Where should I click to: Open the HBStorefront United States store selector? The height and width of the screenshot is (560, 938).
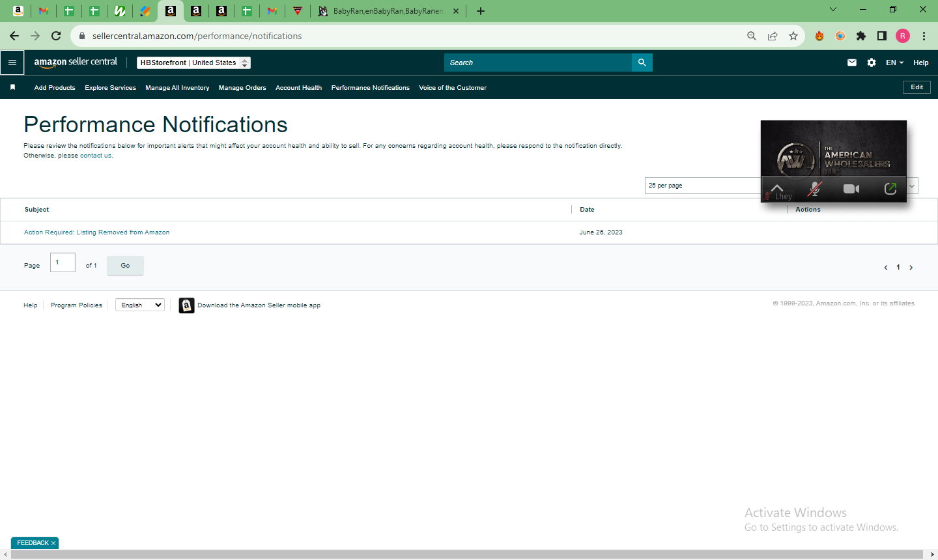pyautogui.click(x=193, y=63)
